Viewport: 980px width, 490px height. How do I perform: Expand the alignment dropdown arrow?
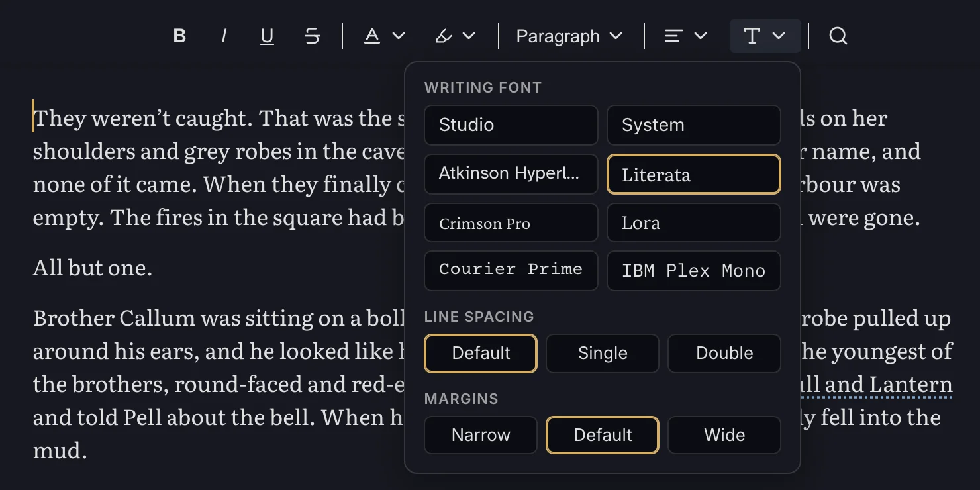(701, 36)
